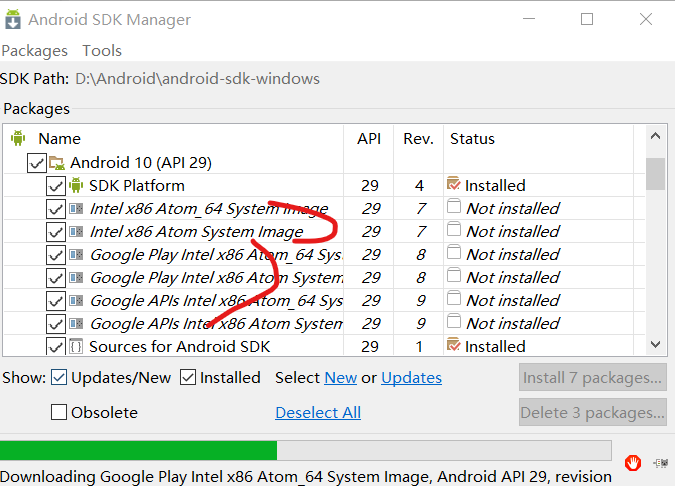Sort packages by the API column header
This screenshot has height=486, width=675.
tap(369, 138)
